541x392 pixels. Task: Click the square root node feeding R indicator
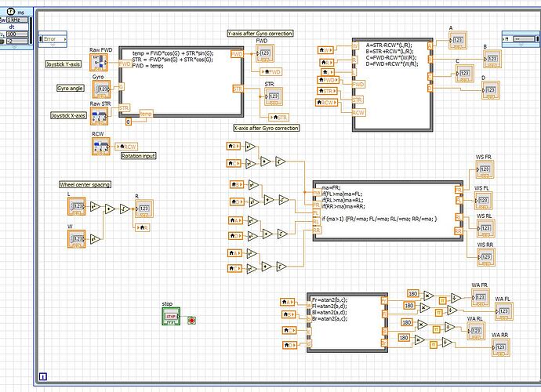(125, 209)
